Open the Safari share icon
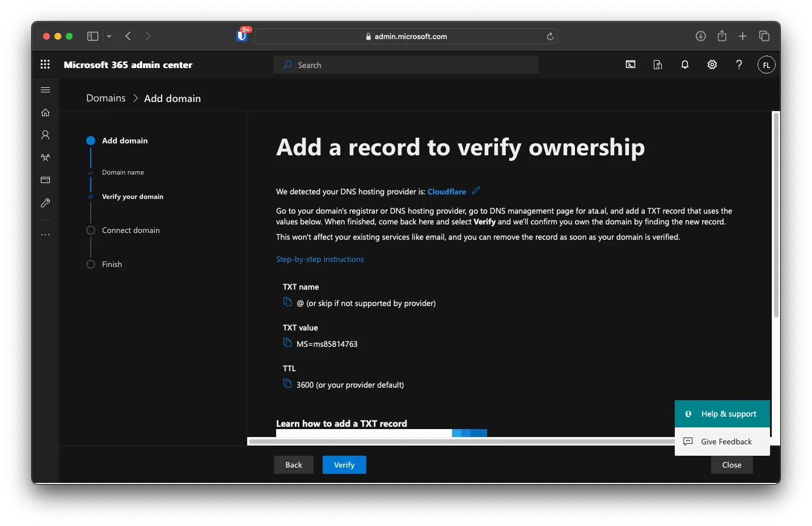Image resolution: width=812 pixels, height=526 pixels. (x=722, y=36)
